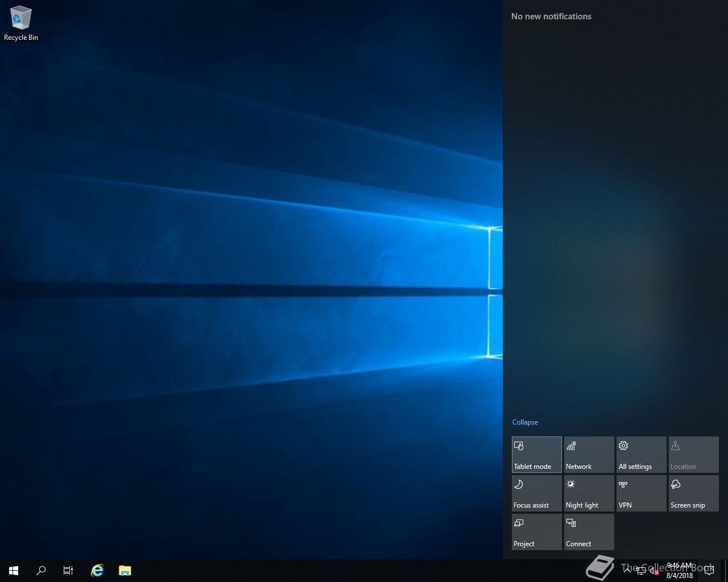Launch the Screen snip quick action
Viewport: 728px width, 582px height.
coord(693,493)
